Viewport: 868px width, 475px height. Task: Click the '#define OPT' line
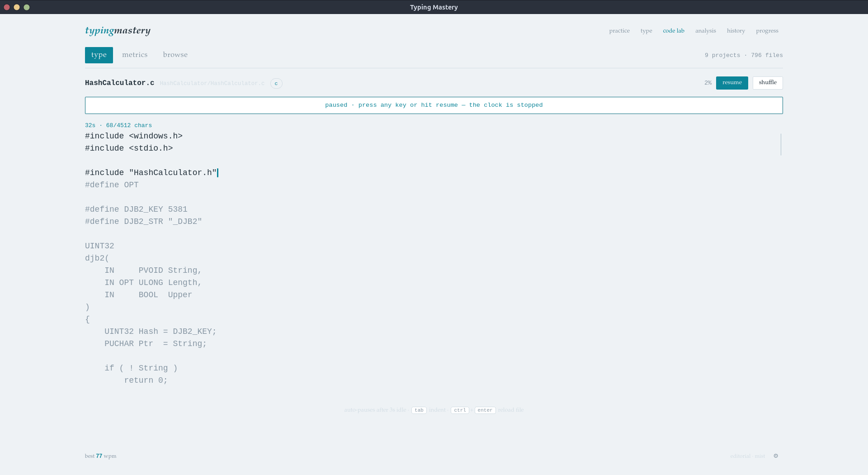tap(112, 185)
